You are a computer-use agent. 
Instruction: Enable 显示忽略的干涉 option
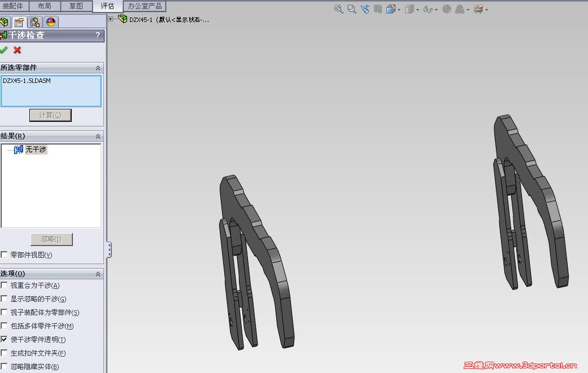coord(4,299)
